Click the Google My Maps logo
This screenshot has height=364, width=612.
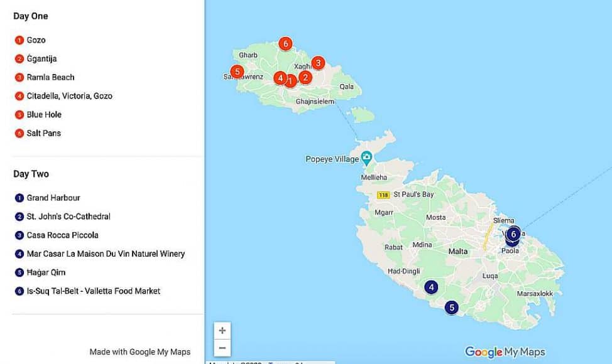[505, 352]
